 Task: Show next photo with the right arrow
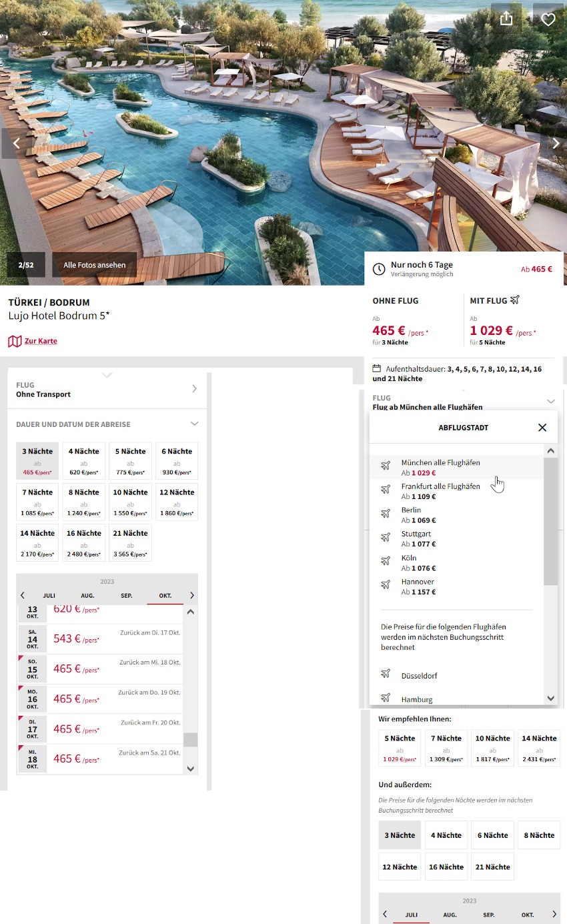(x=556, y=143)
